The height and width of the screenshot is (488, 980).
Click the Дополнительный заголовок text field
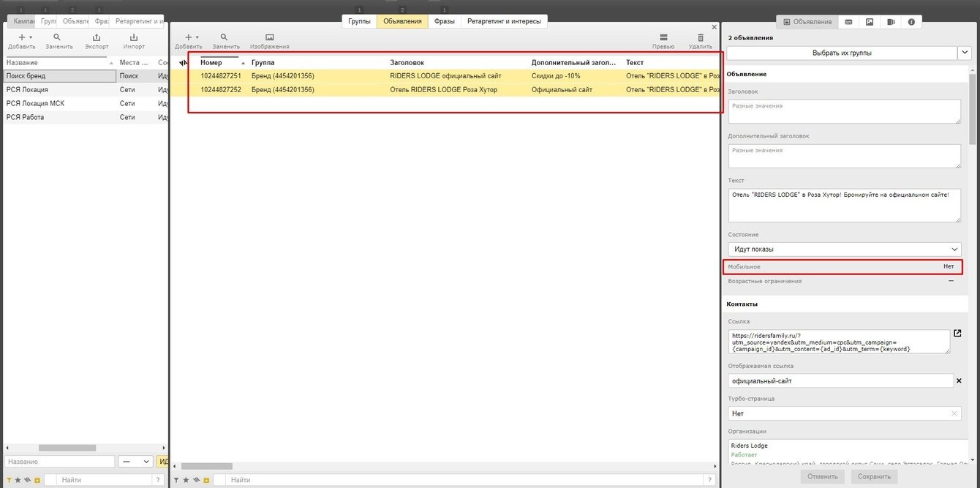(844, 156)
